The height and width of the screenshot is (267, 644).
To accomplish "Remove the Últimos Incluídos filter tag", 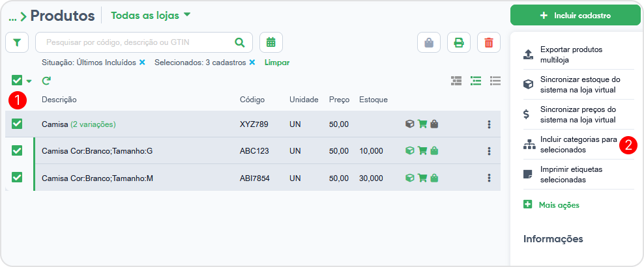I will (142, 63).
